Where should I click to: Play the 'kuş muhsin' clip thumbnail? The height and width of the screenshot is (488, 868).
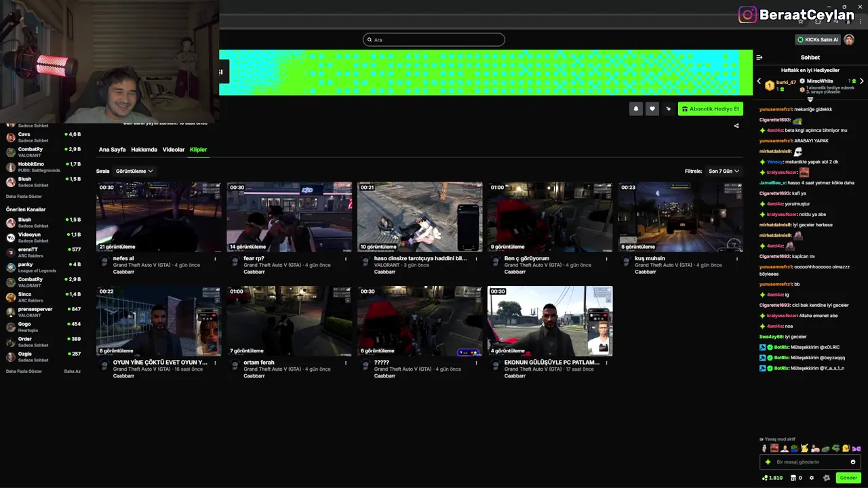(680, 217)
